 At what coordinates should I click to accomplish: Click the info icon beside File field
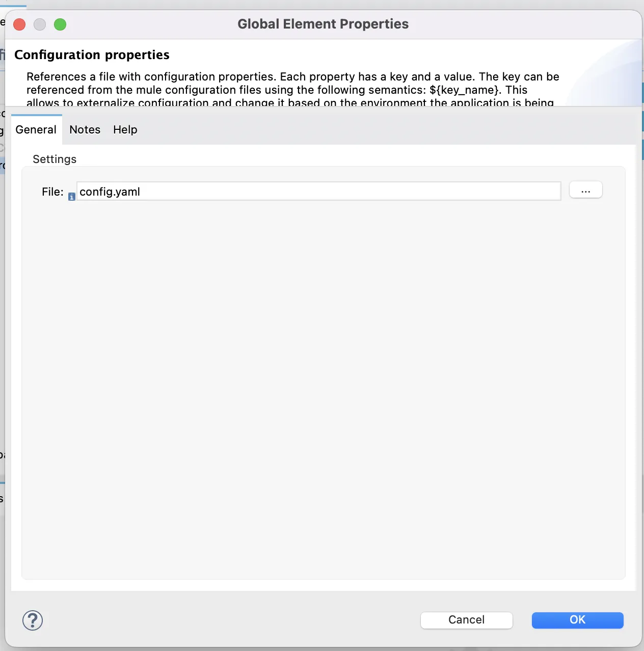[x=72, y=197]
